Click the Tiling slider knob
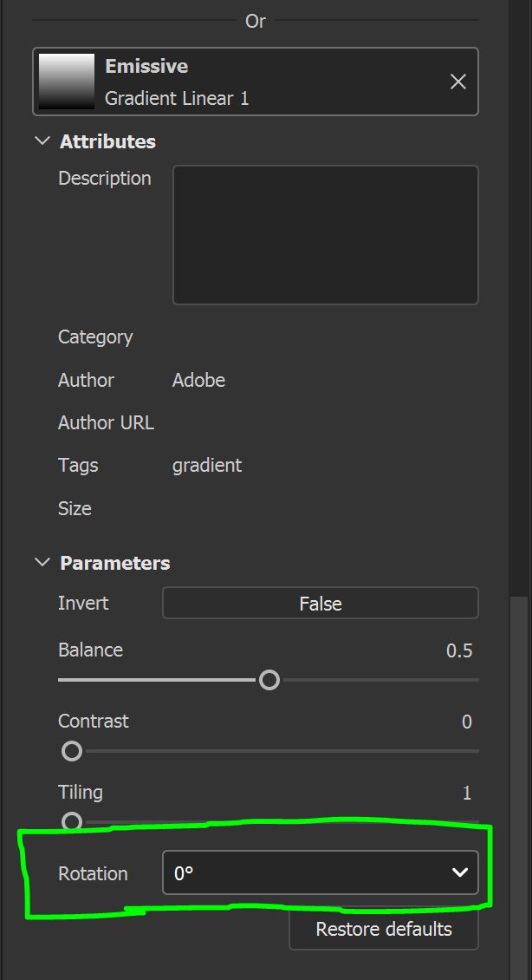Screen dimensions: 532x980 click(71, 821)
